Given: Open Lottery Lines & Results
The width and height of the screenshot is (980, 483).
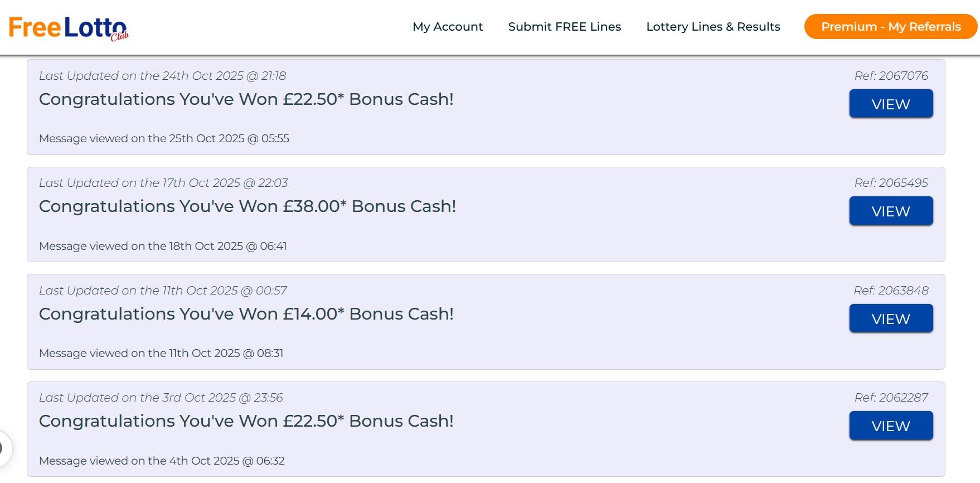Looking at the screenshot, I should 713,27.
